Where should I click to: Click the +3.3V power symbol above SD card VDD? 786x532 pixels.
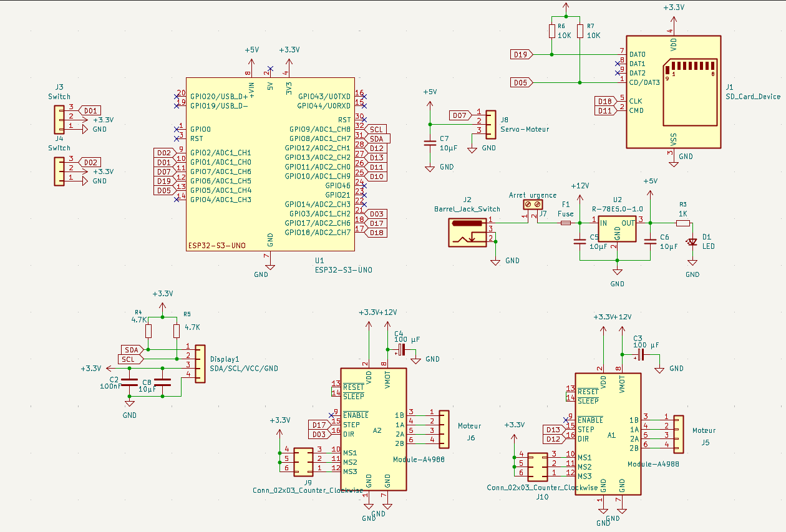coord(673,12)
